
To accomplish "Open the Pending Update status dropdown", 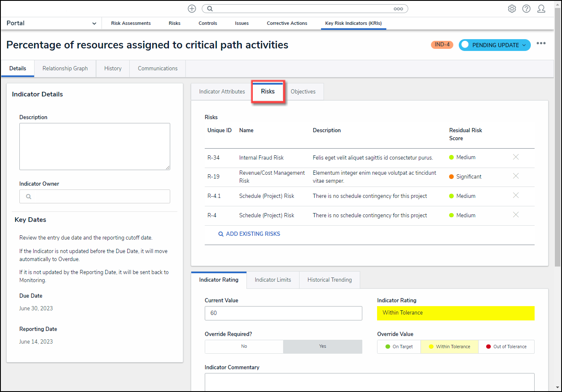I will (495, 45).
